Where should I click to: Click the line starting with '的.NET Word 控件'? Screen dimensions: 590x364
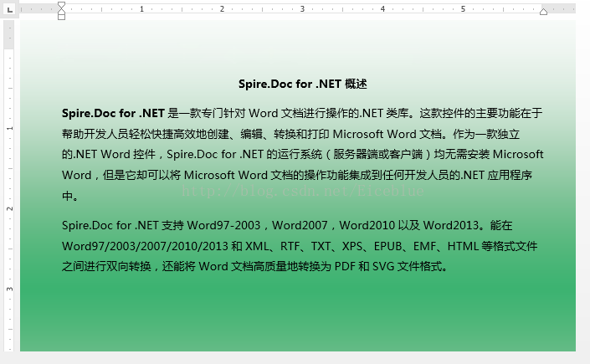(302, 154)
